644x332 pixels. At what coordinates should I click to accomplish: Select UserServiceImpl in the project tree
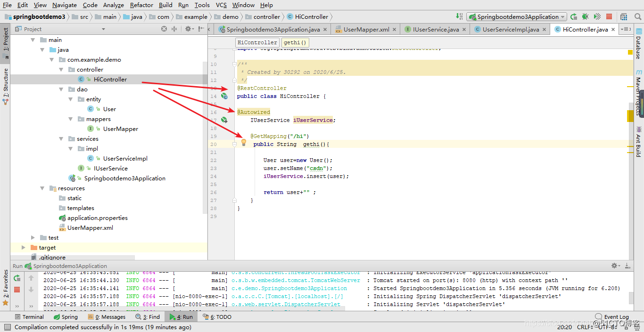pyautogui.click(x=125, y=159)
